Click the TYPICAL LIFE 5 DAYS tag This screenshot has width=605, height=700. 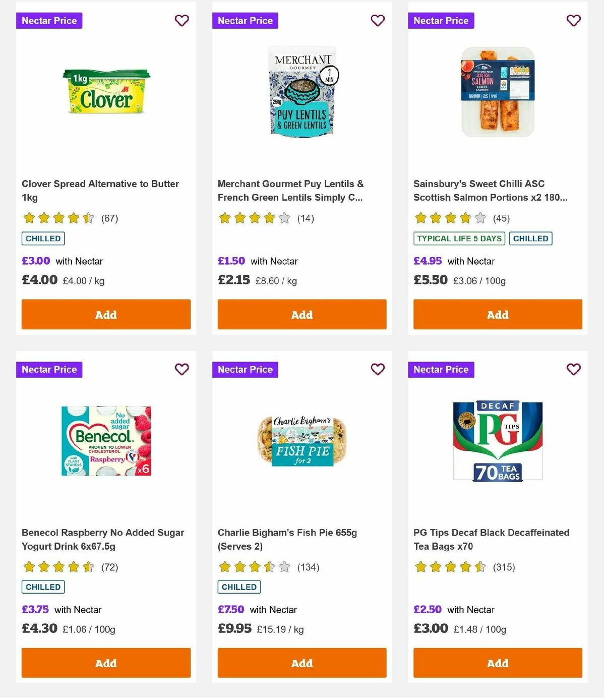[x=458, y=238]
